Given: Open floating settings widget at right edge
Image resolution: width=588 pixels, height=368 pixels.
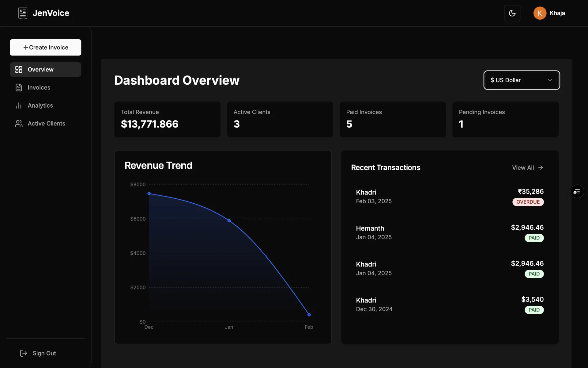Looking at the screenshot, I should (x=577, y=192).
